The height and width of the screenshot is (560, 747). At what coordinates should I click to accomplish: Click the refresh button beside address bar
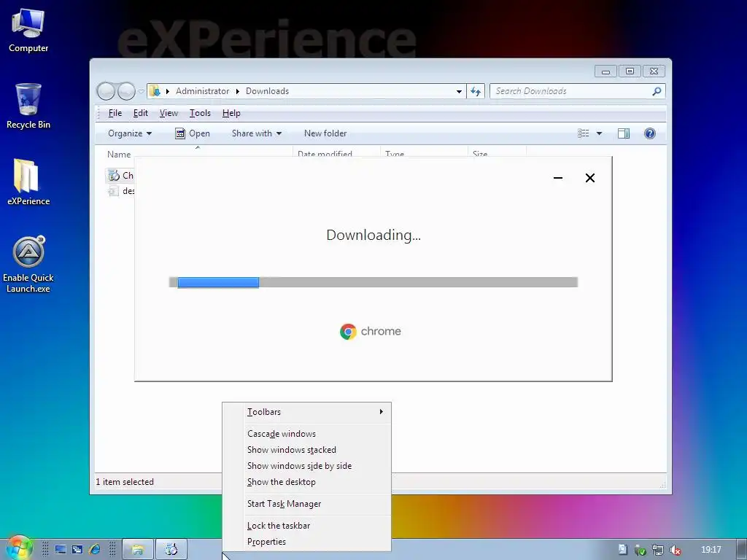click(476, 91)
